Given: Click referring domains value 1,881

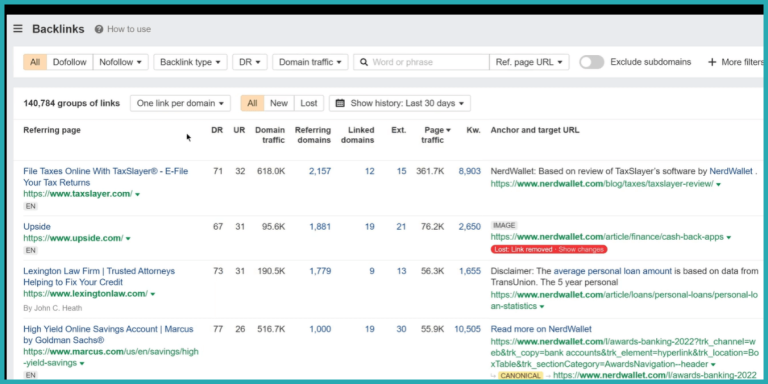Looking at the screenshot, I should [320, 227].
